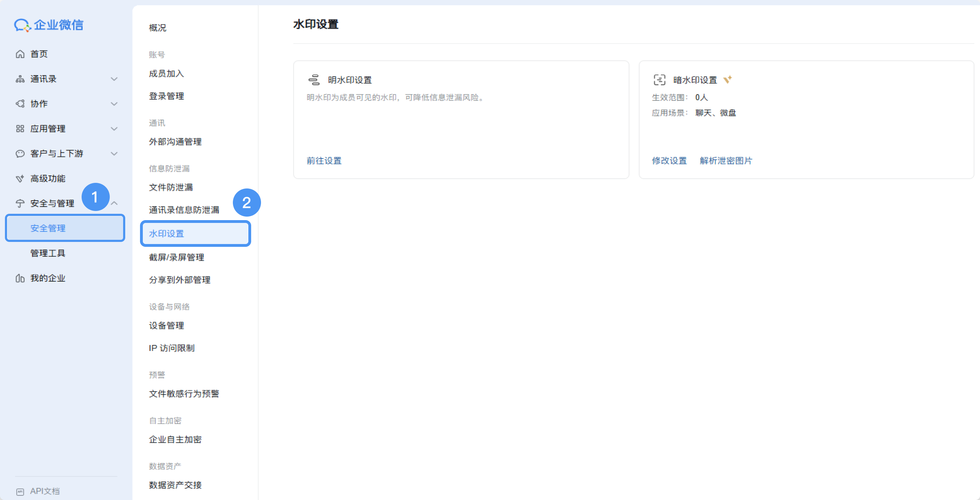Click the 高级功能 sidebar icon
This screenshot has height=500, width=980.
click(20, 179)
